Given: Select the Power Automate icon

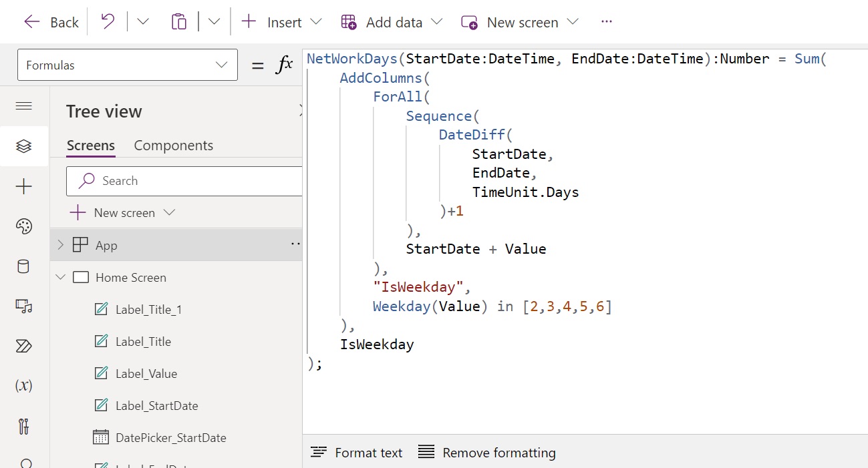Looking at the screenshot, I should point(24,346).
